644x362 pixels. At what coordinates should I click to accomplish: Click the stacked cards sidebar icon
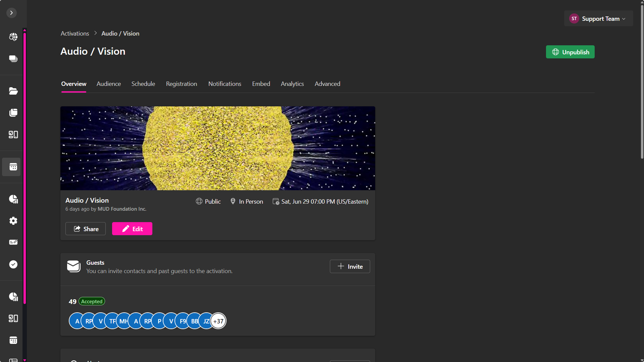13,59
